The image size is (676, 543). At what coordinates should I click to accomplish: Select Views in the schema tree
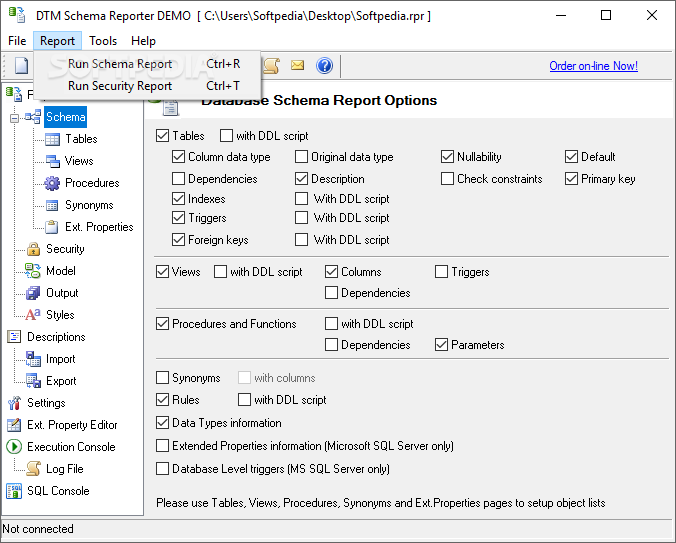[79, 161]
